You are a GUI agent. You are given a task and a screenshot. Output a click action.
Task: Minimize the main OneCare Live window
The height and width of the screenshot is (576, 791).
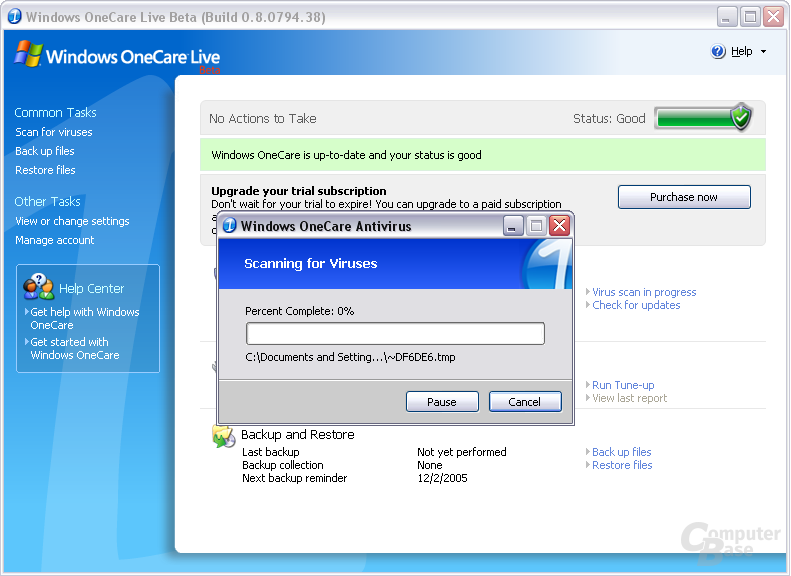pos(726,17)
